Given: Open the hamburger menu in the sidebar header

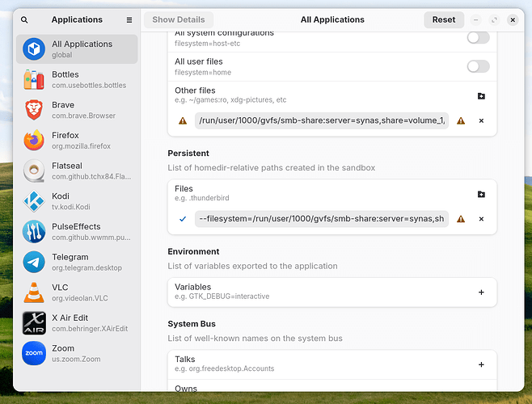Looking at the screenshot, I should click(129, 19).
